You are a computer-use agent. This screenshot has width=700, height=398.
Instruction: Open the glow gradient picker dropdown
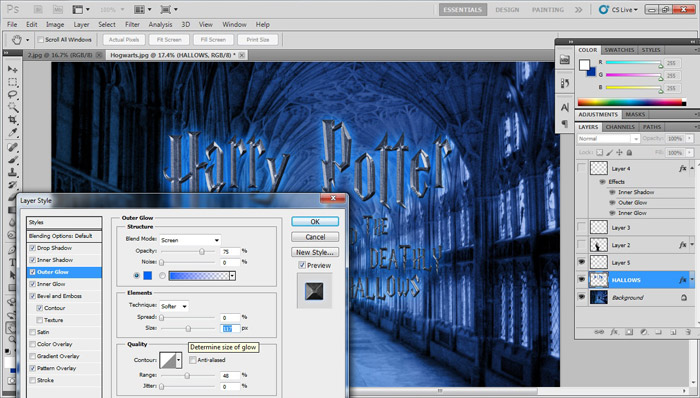(x=232, y=276)
